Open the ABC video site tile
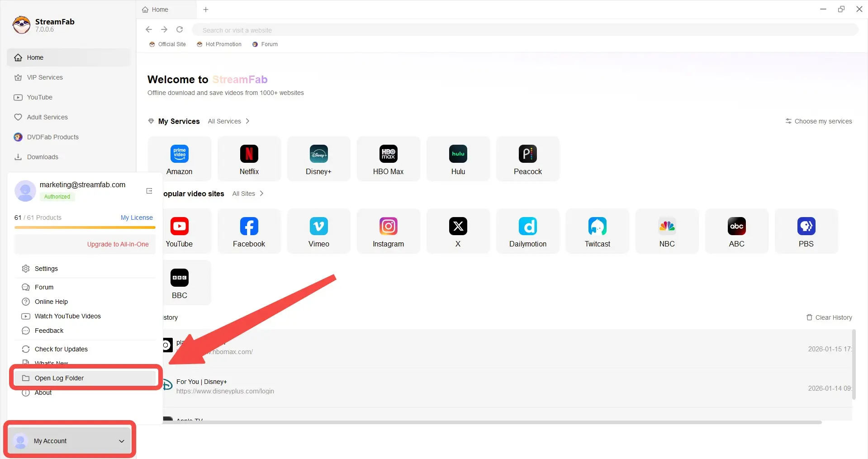Image resolution: width=868 pixels, height=459 pixels. click(737, 231)
